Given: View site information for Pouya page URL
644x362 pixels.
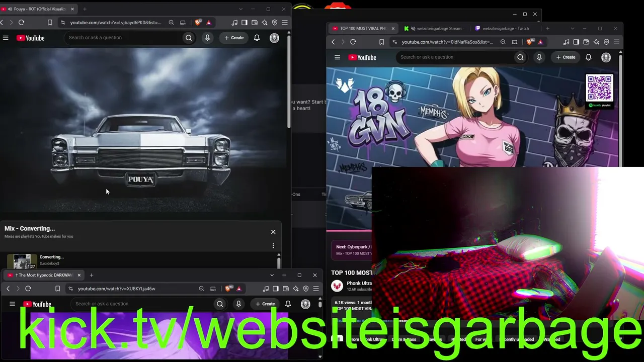Looking at the screenshot, I should click(63, 22).
